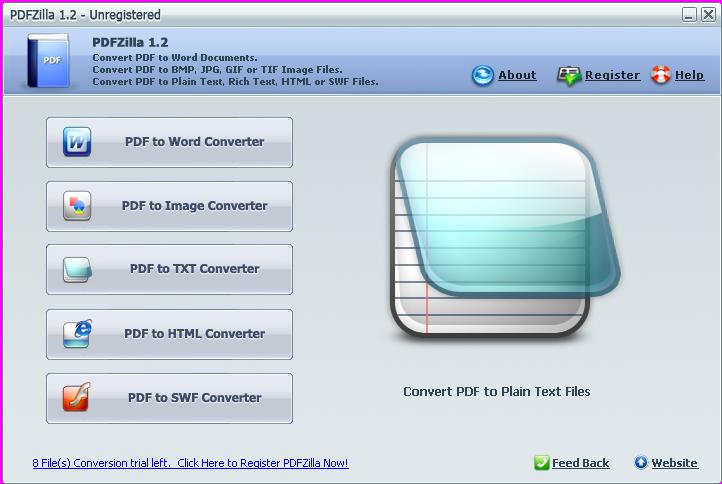Screen dimensions: 722x484
Task: Click the blue About refresh icon
Action: 483,75
